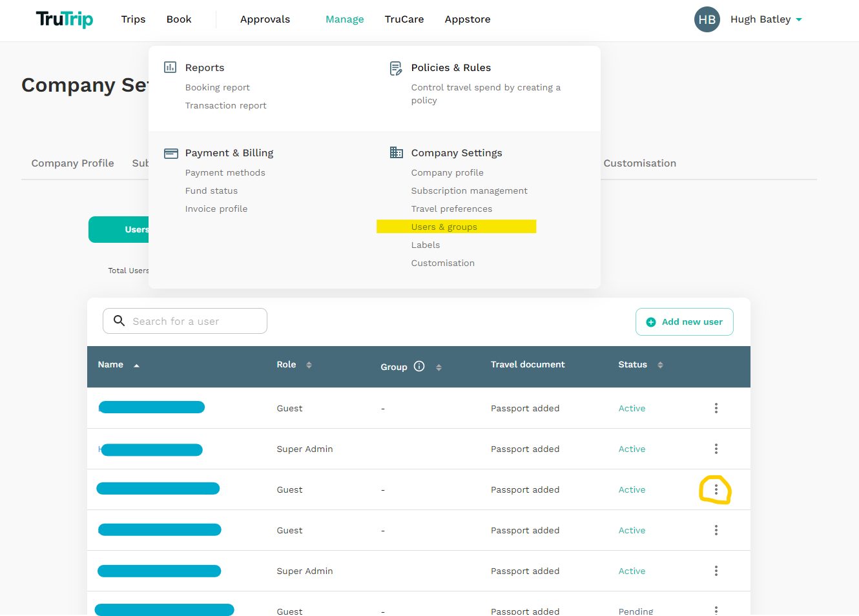Viewport: 859px width, 616px height.
Task: Click the Add new user button
Action: click(x=685, y=322)
